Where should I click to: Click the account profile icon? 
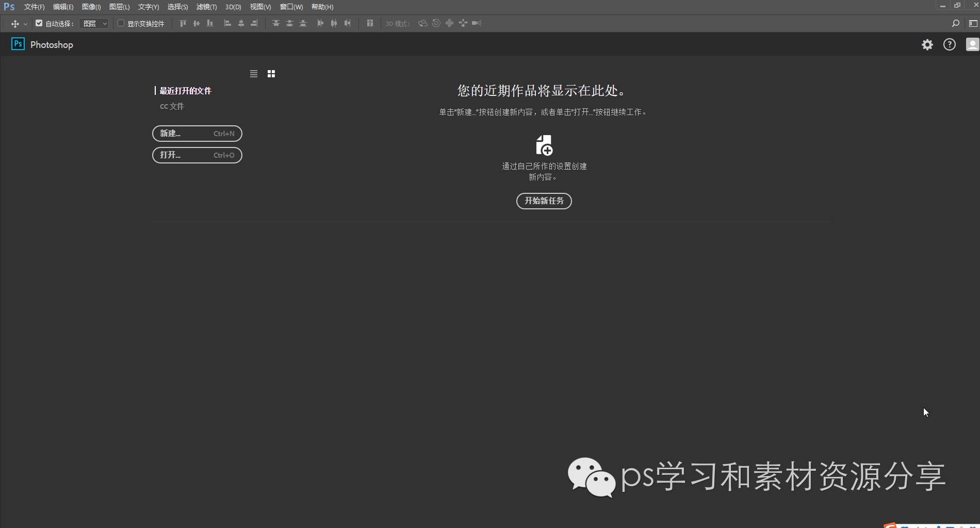(972, 44)
